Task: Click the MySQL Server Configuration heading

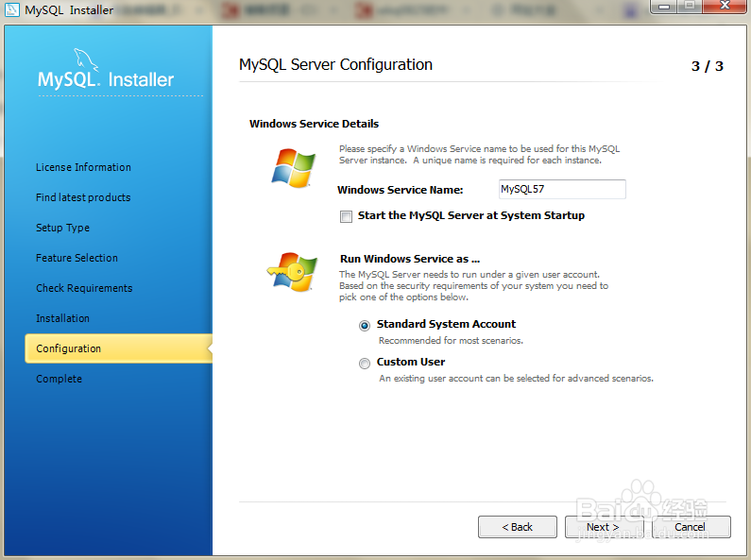Action: pos(335,64)
